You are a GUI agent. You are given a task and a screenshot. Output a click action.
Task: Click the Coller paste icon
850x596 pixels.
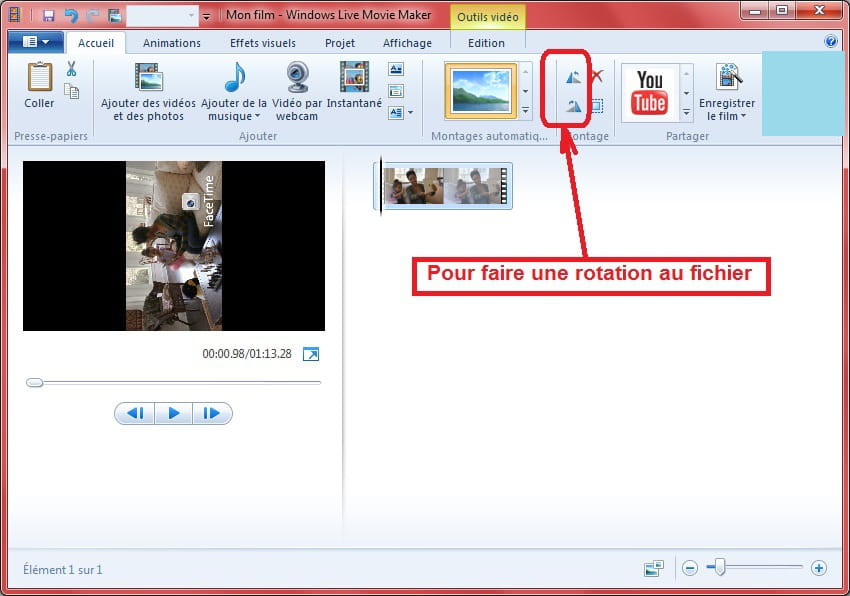[x=40, y=77]
